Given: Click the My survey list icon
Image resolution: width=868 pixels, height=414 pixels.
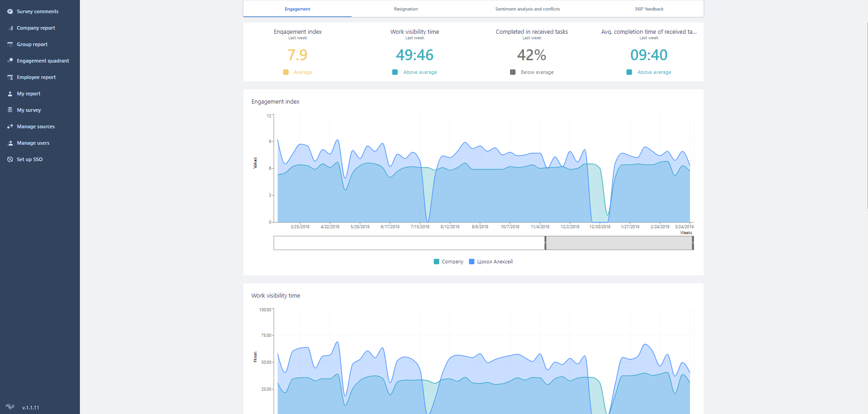Looking at the screenshot, I should tap(10, 110).
